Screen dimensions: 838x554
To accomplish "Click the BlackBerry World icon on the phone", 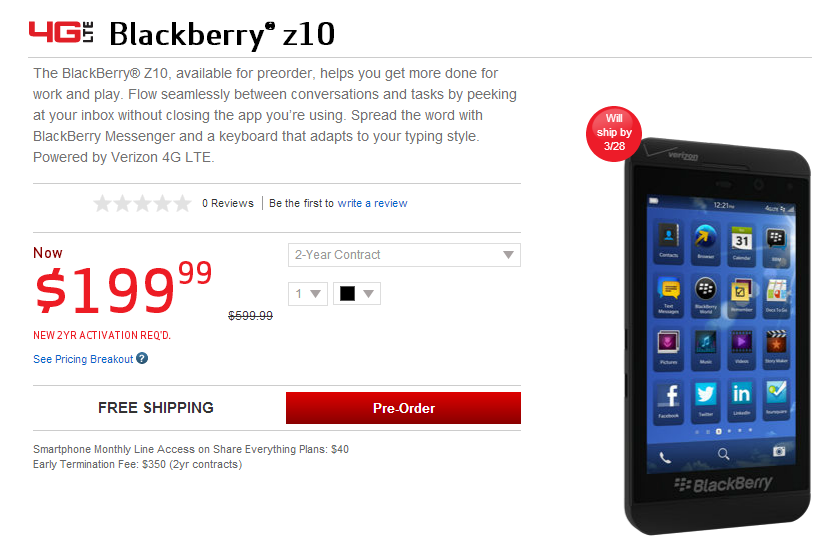I will click(x=705, y=294).
